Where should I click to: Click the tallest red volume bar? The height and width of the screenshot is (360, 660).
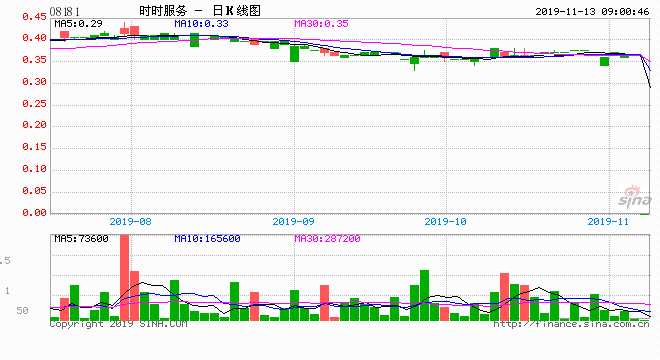pos(125,278)
